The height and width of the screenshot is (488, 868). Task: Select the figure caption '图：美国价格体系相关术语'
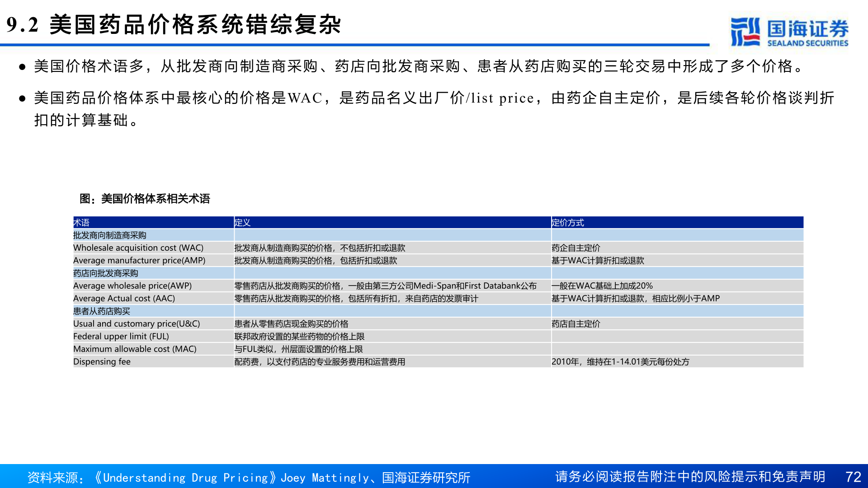(145, 199)
